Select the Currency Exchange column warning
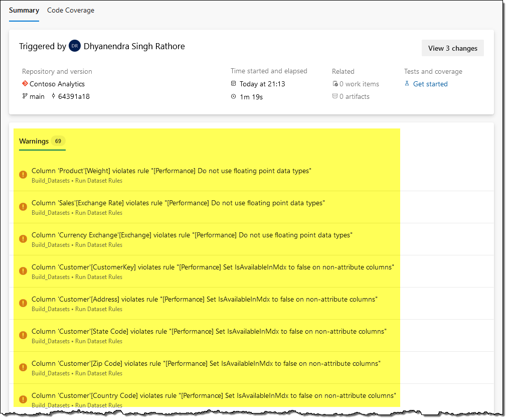This screenshot has width=508, height=420. tap(192, 235)
